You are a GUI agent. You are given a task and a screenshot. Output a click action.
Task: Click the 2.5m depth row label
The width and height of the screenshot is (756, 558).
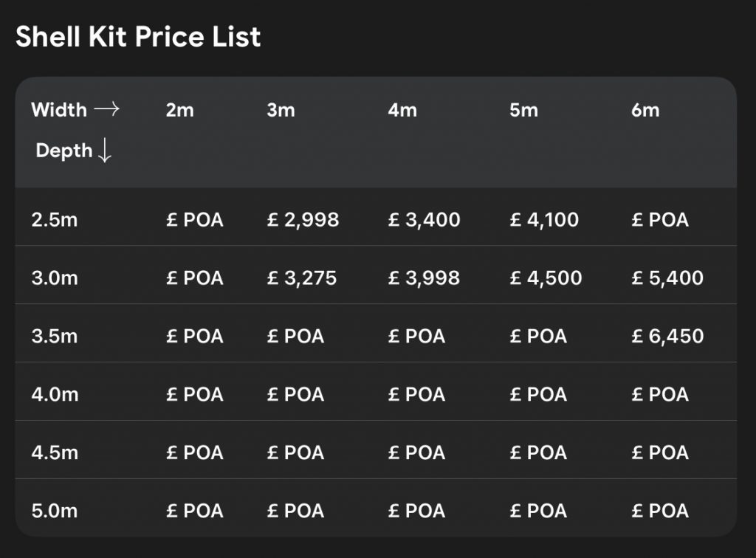pyautogui.click(x=54, y=219)
